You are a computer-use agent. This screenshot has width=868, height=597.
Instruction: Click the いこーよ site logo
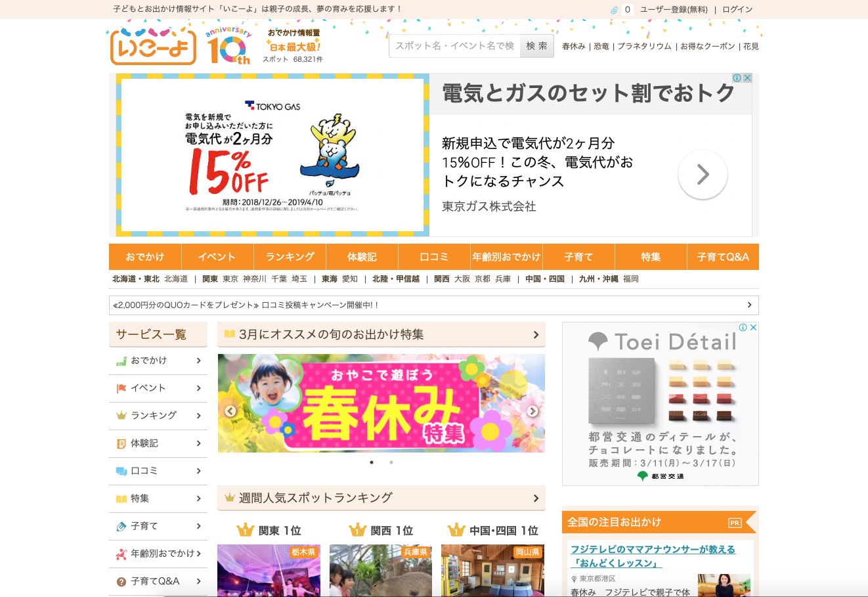click(153, 46)
